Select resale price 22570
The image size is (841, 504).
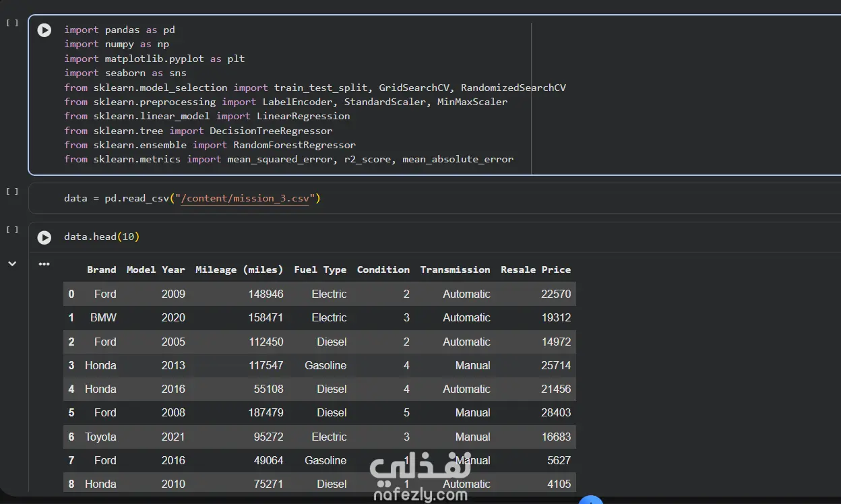pyautogui.click(x=556, y=294)
